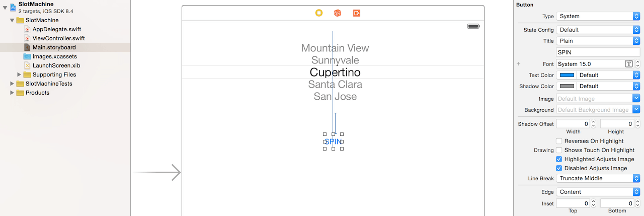
Task: Uncheck Highlighted Adjusts Image
Action: pyautogui.click(x=559, y=159)
